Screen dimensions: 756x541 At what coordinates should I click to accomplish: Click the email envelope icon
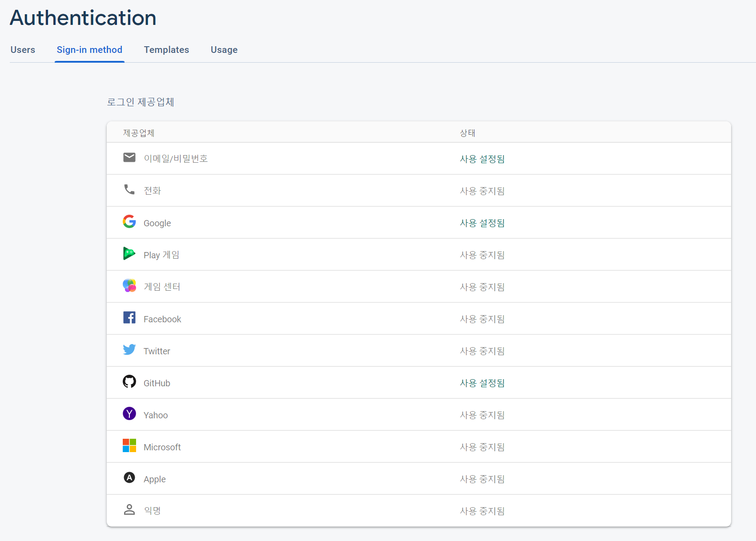[x=129, y=157]
